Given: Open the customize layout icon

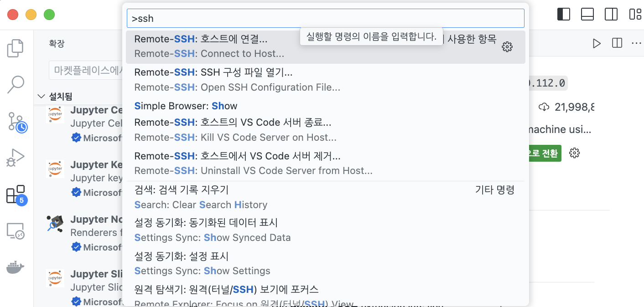Looking at the screenshot, I should click(635, 15).
